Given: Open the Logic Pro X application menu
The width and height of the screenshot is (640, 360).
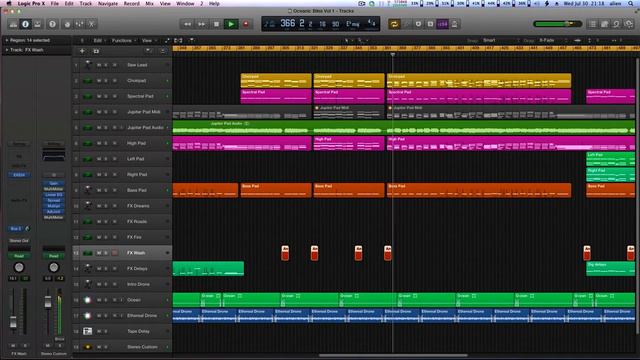Looking at the screenshot, I should click(31, 3).
